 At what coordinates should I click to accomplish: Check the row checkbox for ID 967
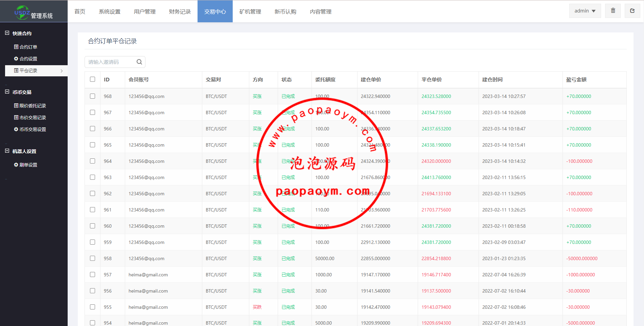pyautogui.click(x=92, y=112)
